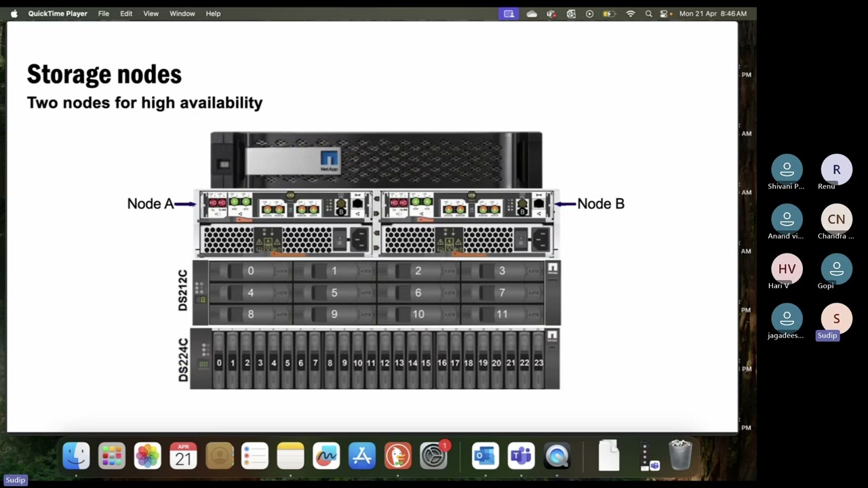Viewport: 868px width, 488px height.
Task: Open QuickTime Player from the Dock
Action: 557,455
